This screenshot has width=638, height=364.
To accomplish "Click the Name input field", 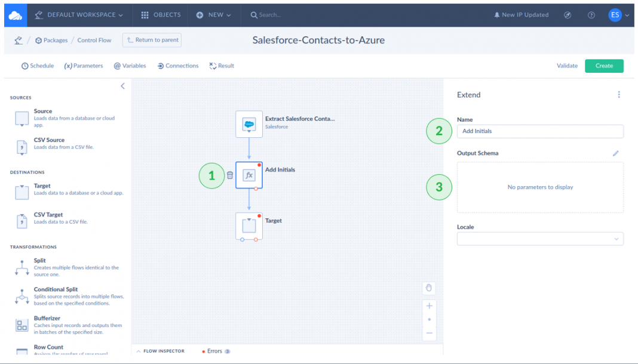I will pyautogui.click(x=540, y=131).
